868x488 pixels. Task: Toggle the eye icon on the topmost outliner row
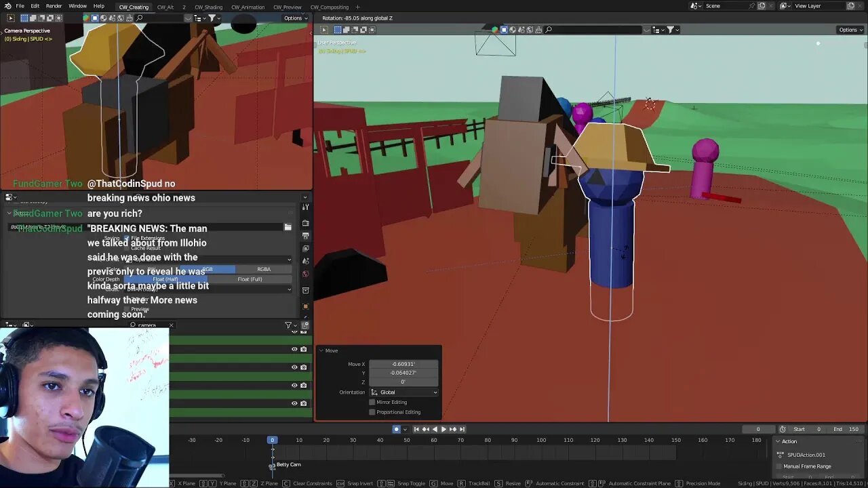tap(294, 331)
